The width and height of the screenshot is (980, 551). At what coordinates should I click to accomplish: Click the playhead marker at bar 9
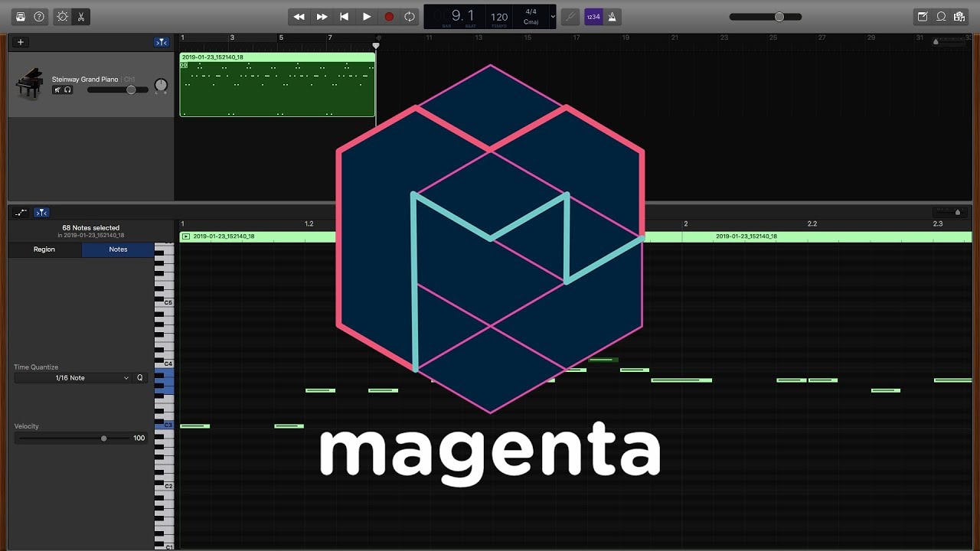click(x=375, y=45)
